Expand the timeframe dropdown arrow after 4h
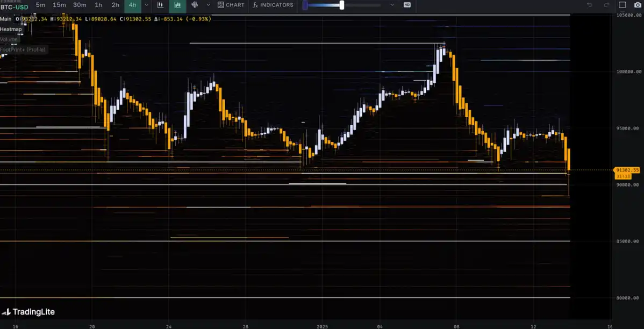 pyautogui.click(x=147, y=5)
